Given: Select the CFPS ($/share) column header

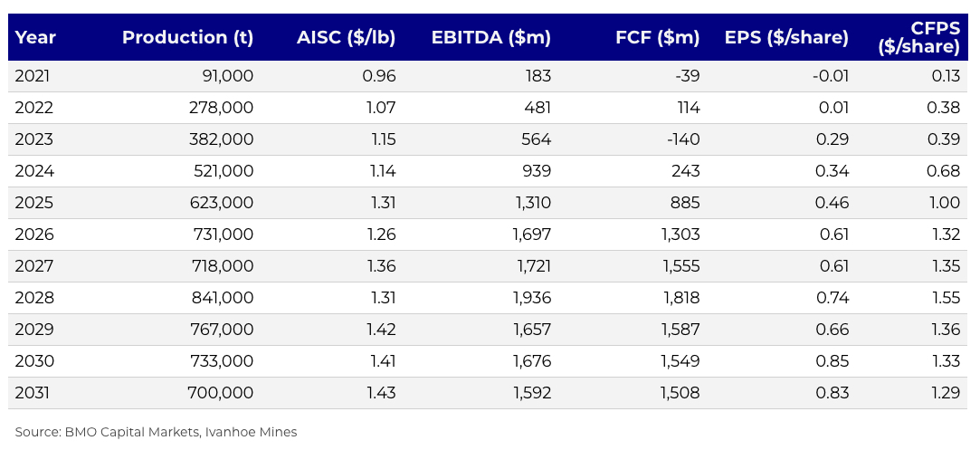Looking at the screenshot, I should pos(918,37).
